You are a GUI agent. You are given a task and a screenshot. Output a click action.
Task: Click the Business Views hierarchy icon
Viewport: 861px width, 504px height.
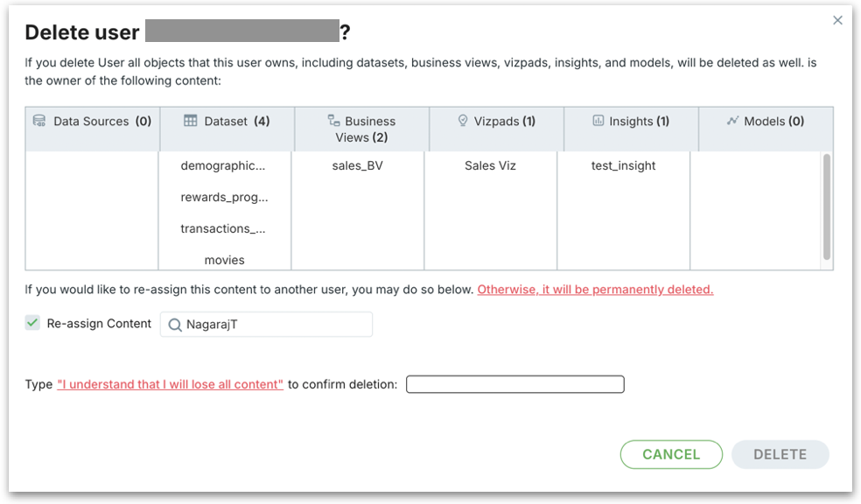333,121
